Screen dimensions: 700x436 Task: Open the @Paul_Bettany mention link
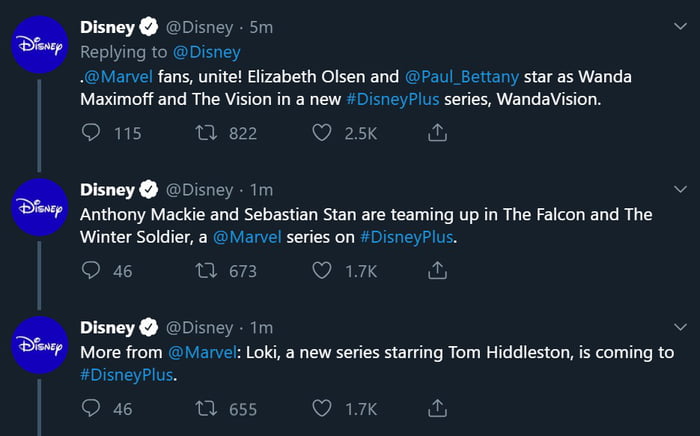(x=462, y=77)
